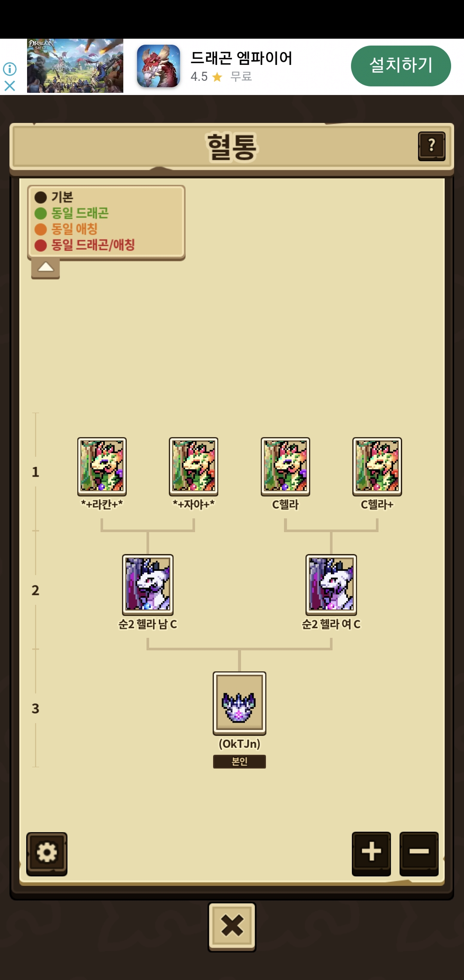Open the ad info icon
The height and width of the screenshot is (980, 464).
pos(9,69)
